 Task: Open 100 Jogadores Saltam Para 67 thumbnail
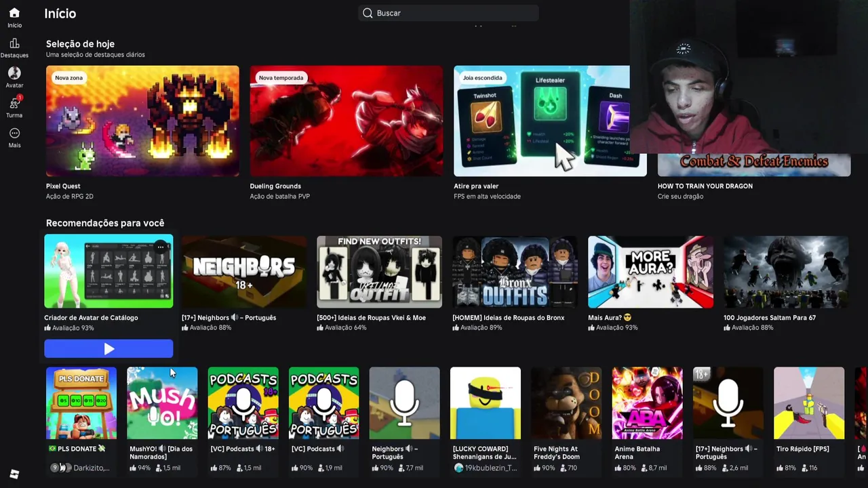786,272
